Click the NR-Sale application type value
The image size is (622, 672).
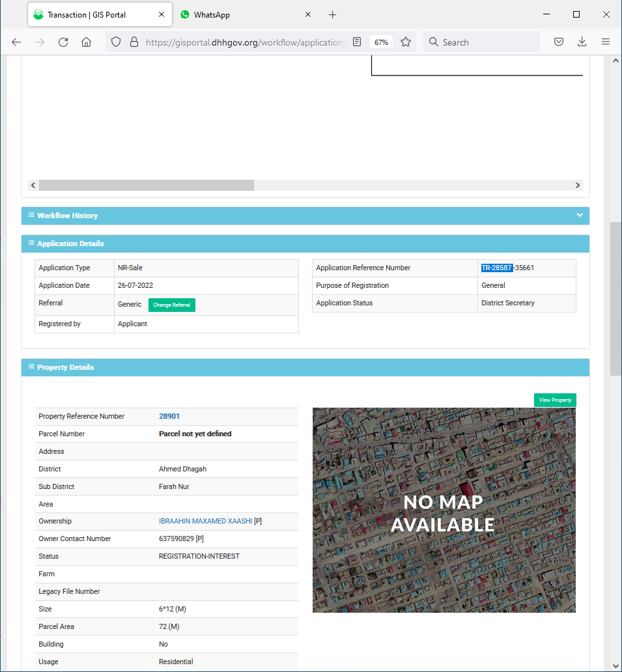click(x=130, y=268)
